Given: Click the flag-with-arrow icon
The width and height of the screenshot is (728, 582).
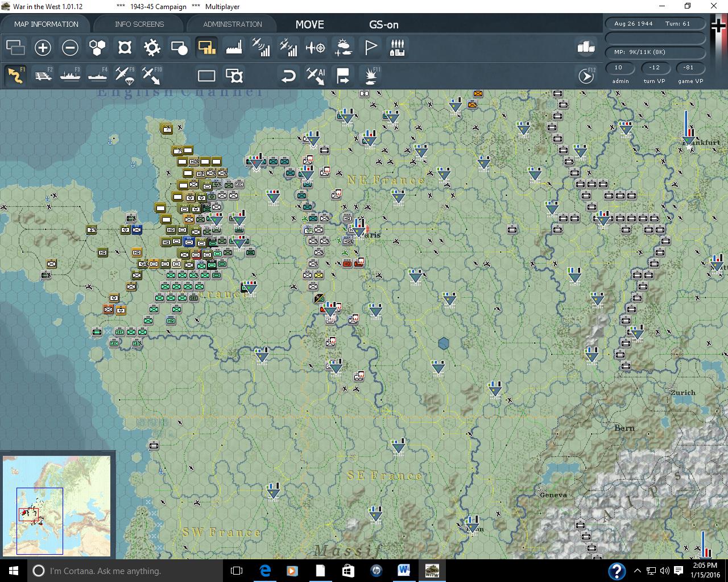Looking at the screenshot, I should pos(343,76).
